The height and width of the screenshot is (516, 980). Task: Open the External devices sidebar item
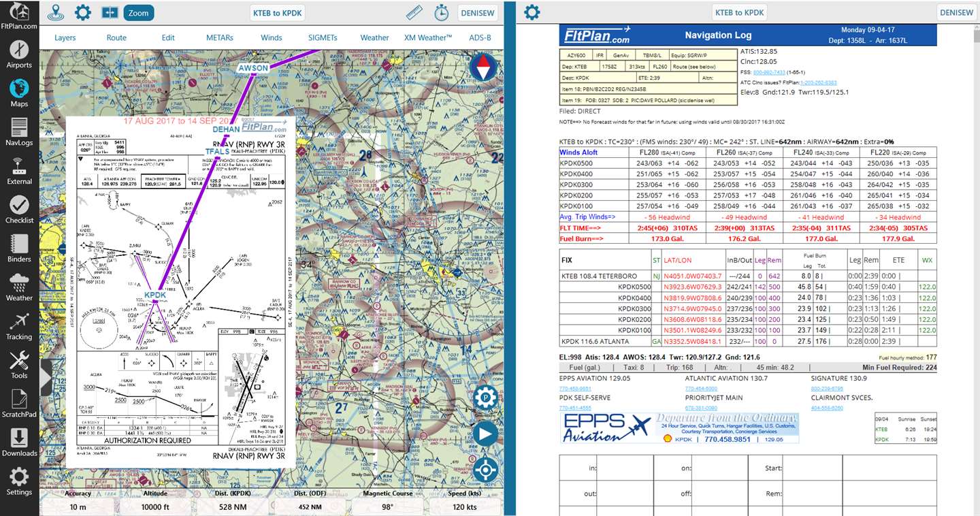point(19,172)
